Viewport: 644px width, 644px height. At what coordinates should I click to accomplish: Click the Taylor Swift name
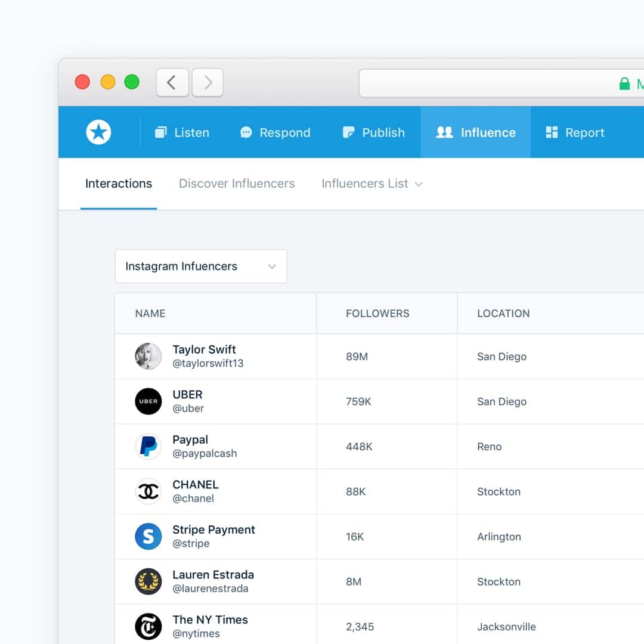(x=204, y=349)
